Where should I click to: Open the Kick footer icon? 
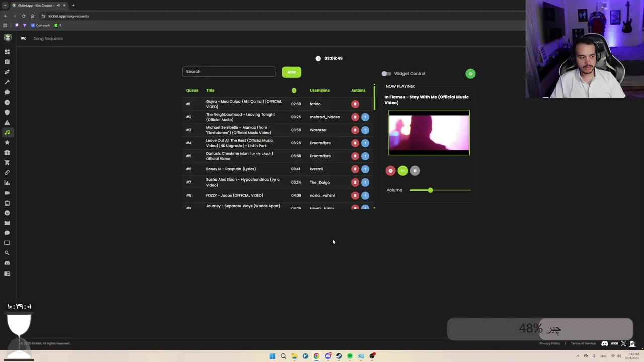pos(614,343)
